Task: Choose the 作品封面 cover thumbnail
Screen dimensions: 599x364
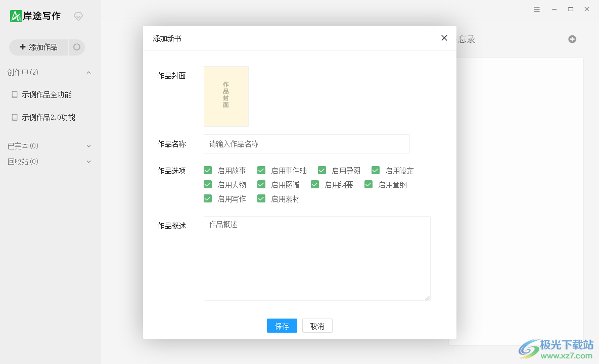Action: 226,96
